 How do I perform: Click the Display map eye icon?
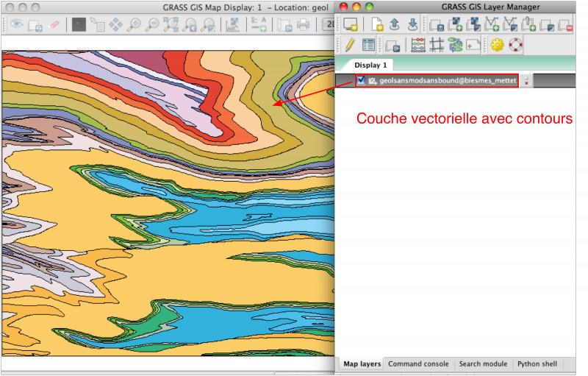point(16,25)
